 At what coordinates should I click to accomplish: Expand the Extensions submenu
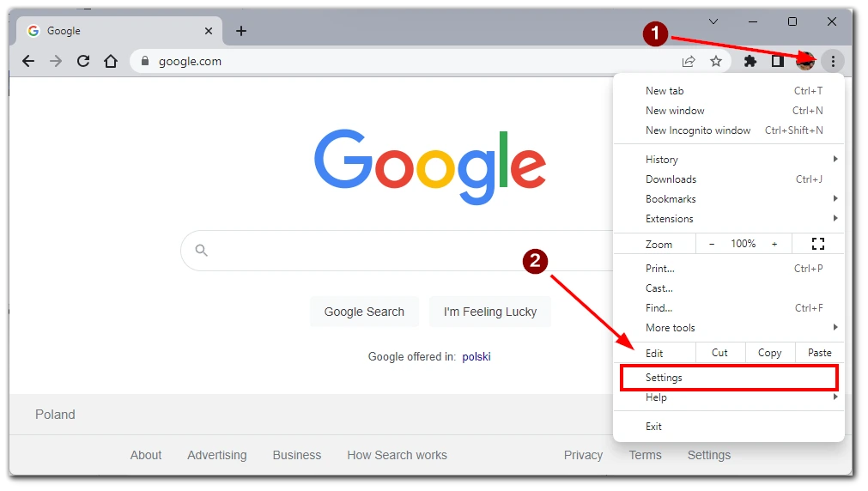pyautogui.click(x=729, y=219)
